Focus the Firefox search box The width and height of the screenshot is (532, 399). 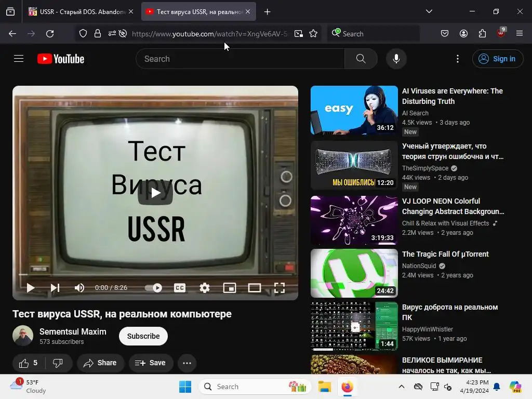(x=373, y=34)
